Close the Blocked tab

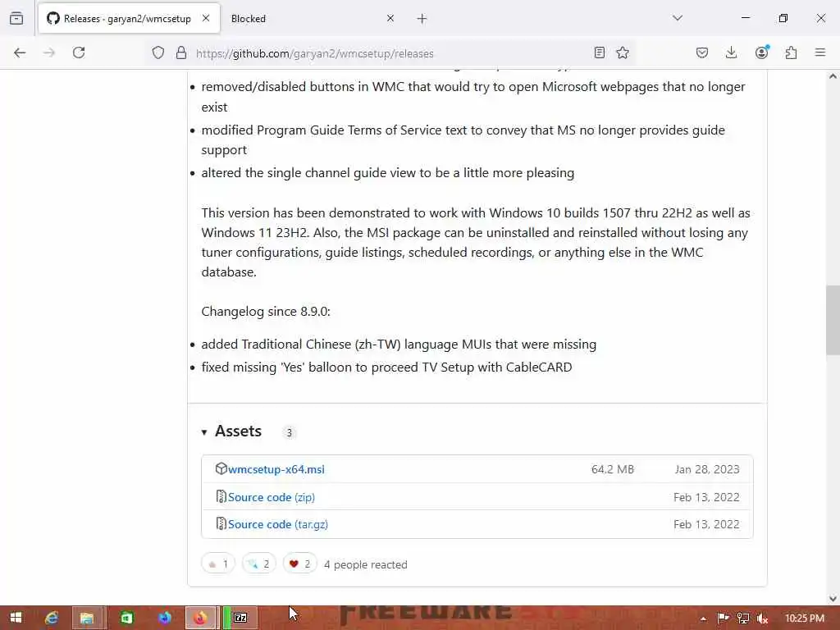(390, 18)
